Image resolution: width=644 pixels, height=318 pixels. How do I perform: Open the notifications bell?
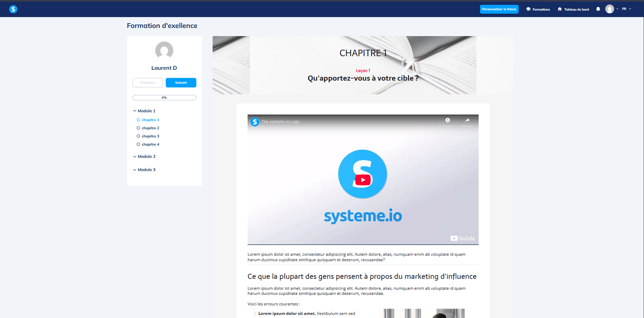click(598, 9)
